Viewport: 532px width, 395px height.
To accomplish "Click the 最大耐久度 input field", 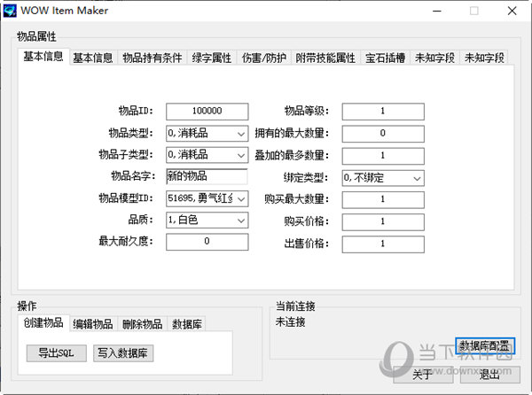I will (x=207, y=242).
